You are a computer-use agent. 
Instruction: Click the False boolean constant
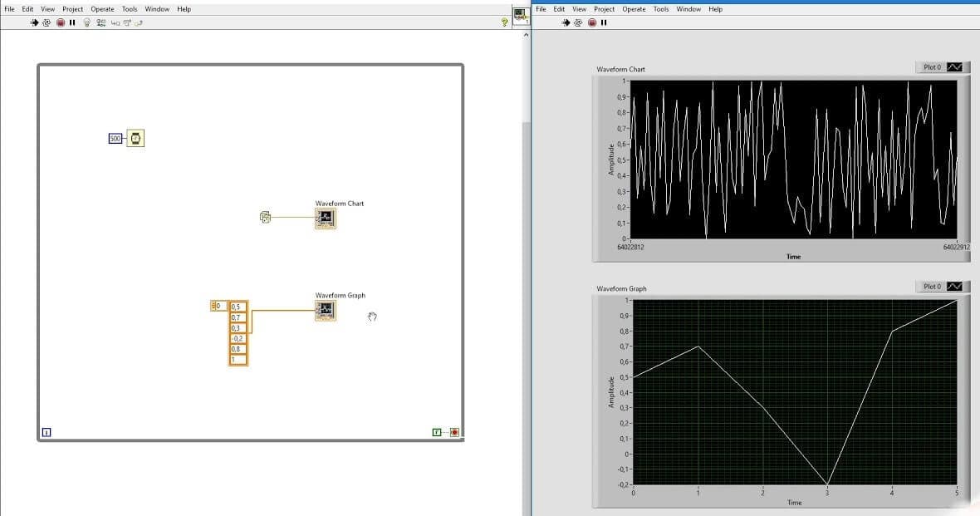coord(437,432)
